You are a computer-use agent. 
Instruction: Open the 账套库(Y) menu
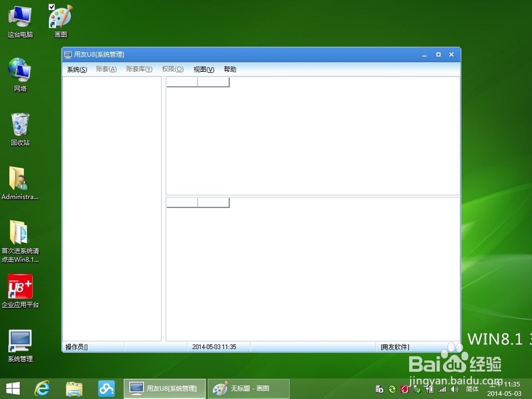coord(139,69)
